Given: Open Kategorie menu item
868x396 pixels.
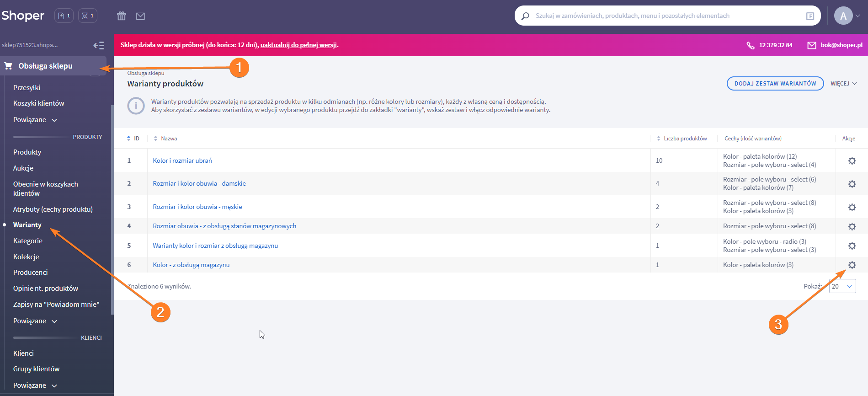Looking at the screenshot, I should coord(27,241).
